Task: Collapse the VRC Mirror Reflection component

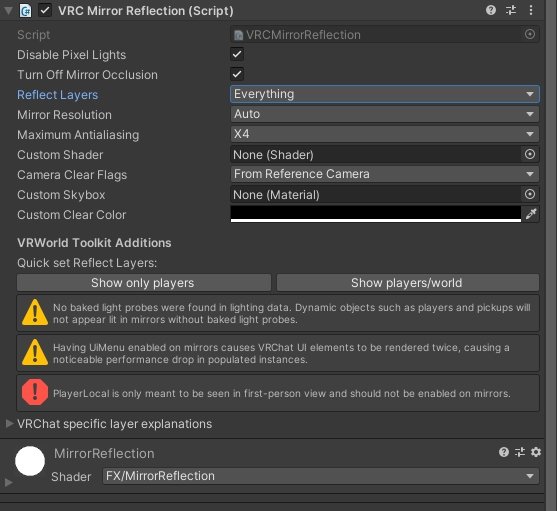Action: click(8, 11)
